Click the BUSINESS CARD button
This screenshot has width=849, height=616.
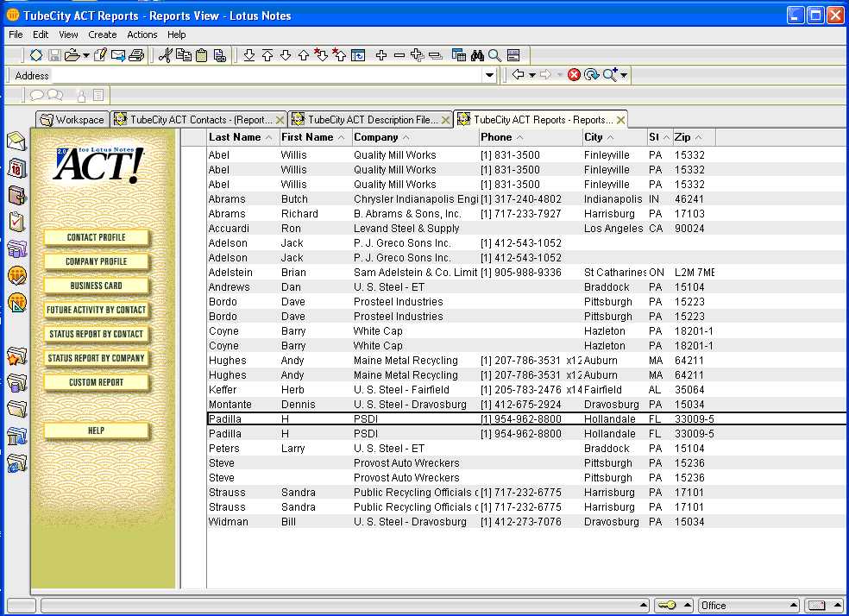(97, 286)
